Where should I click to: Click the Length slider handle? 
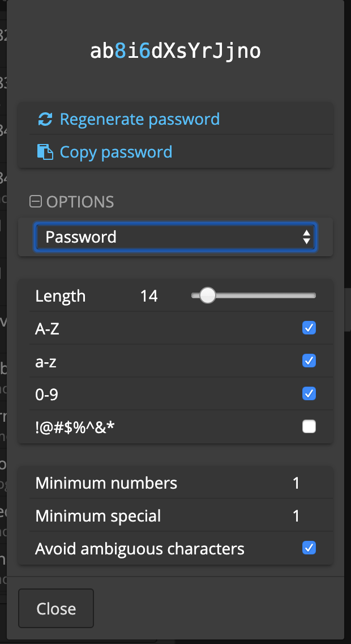tap(208, 295)
